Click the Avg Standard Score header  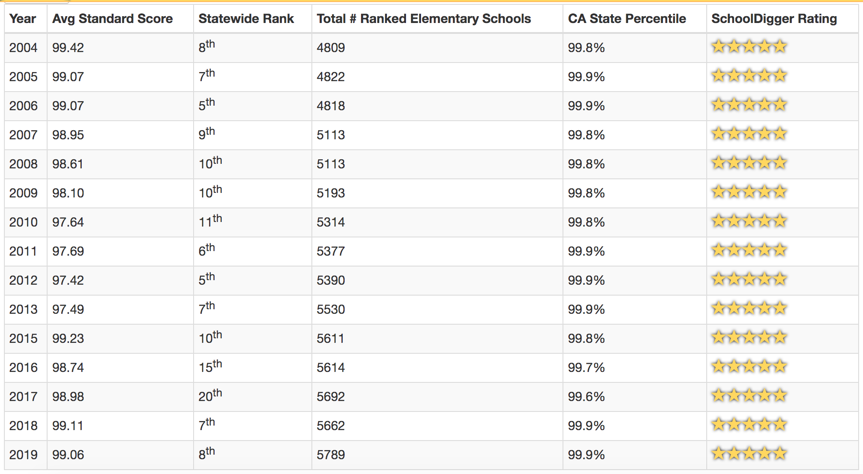pyautogui.click(x=112, y=19)
